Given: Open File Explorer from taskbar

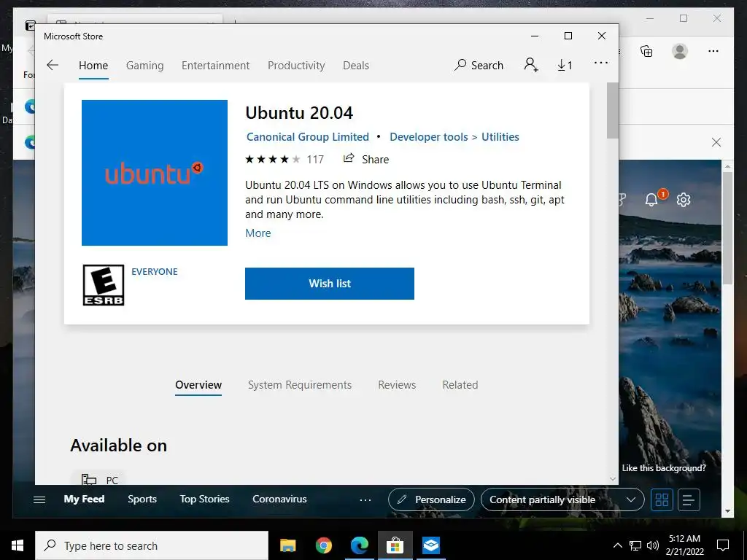Looking at the screenshot, I should coord(287,545).
